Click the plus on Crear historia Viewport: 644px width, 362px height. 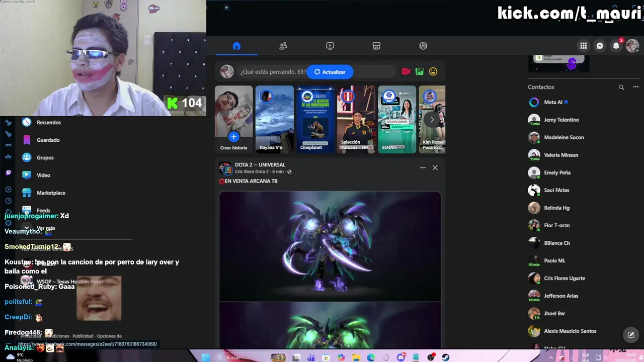point(233,137)
